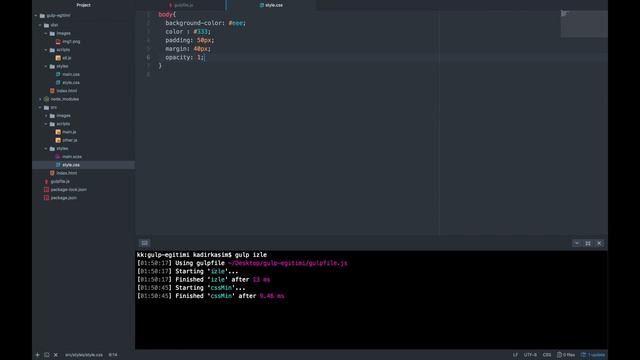Collapse the dist folder chevron
The height and width of the screenshot is (360, 640).
click(x=40, y=25)
